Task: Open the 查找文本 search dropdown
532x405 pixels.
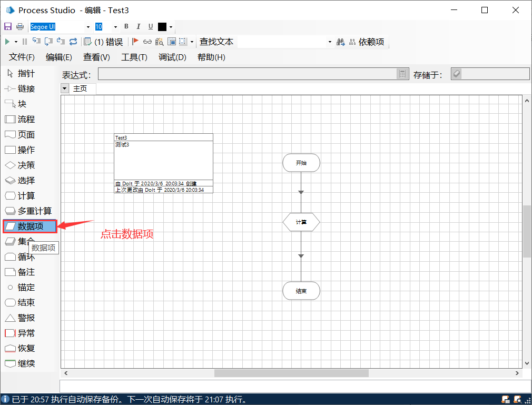Action: [330, 42]
